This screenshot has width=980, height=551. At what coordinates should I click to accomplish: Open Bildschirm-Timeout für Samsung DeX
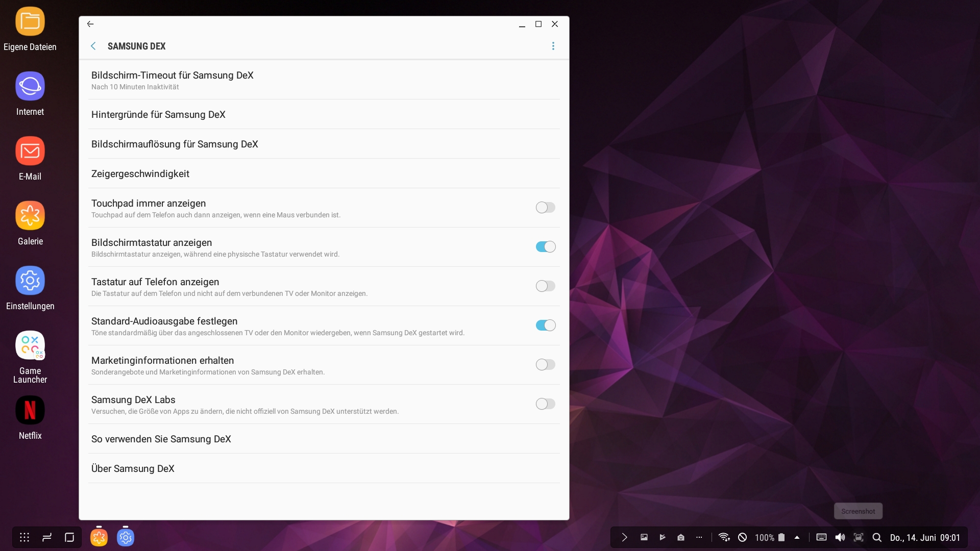coord(324,80)
